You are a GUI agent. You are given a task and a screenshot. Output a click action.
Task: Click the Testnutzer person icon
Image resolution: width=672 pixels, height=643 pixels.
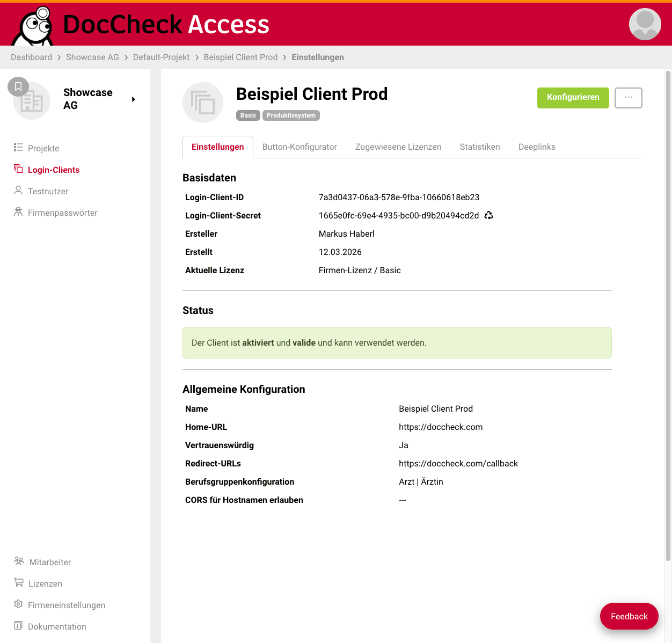(x=18, y=191)
